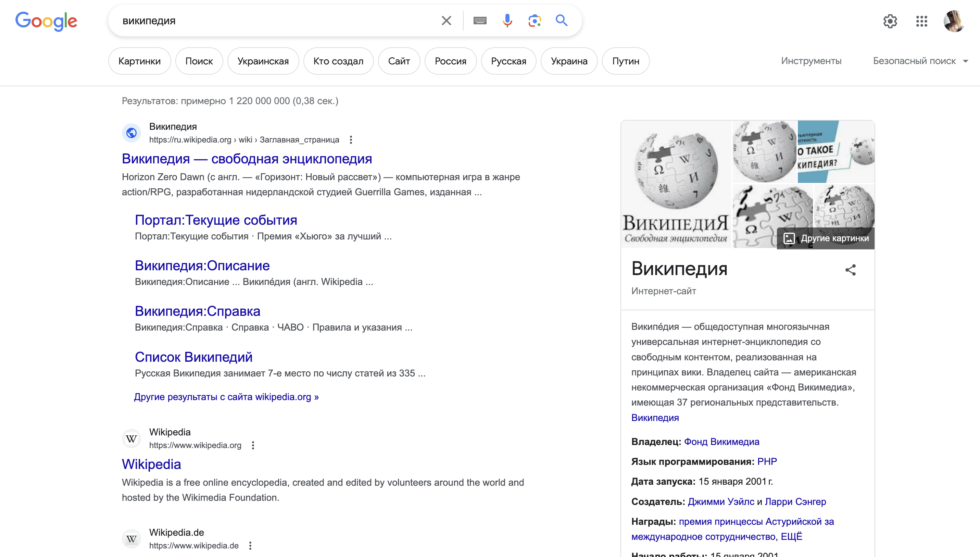Open the three-dot menu for the first result
This screenshot has width=980, height=557.
pyautogui.click(x=351, y=140)
